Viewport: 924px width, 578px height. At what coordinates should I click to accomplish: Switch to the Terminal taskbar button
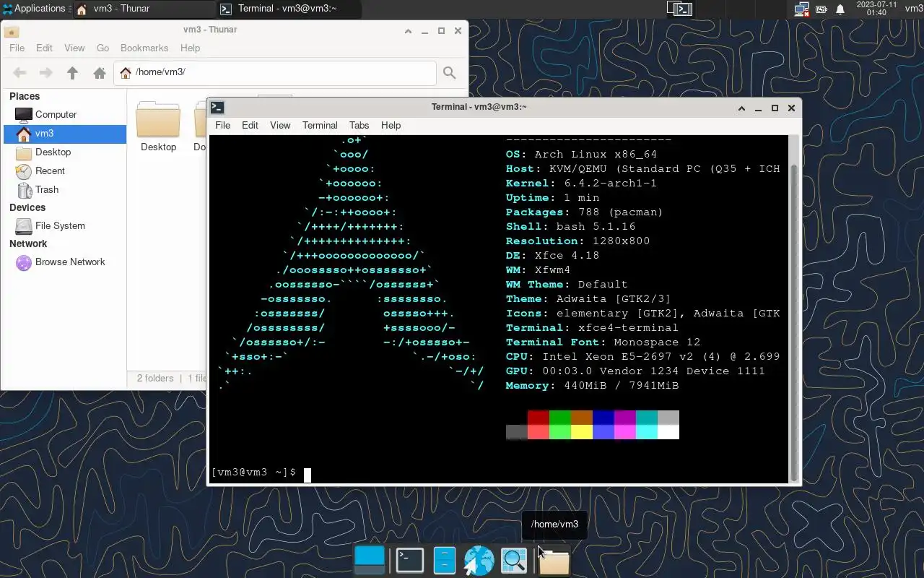289,9
